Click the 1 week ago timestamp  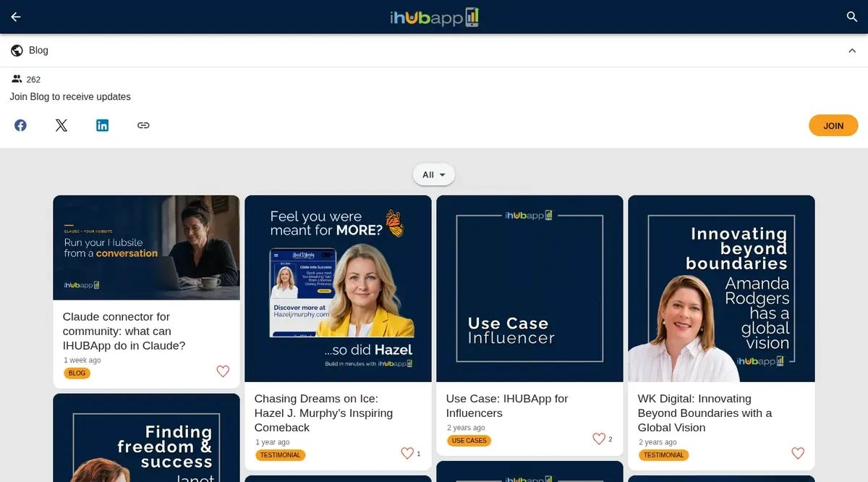point(82,360)
